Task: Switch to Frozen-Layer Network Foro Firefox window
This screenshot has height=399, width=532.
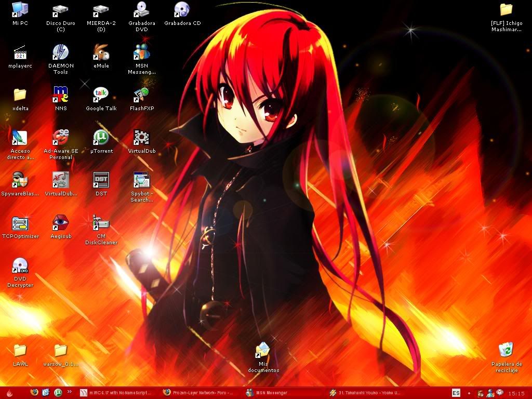Action: tap(199, 393)
